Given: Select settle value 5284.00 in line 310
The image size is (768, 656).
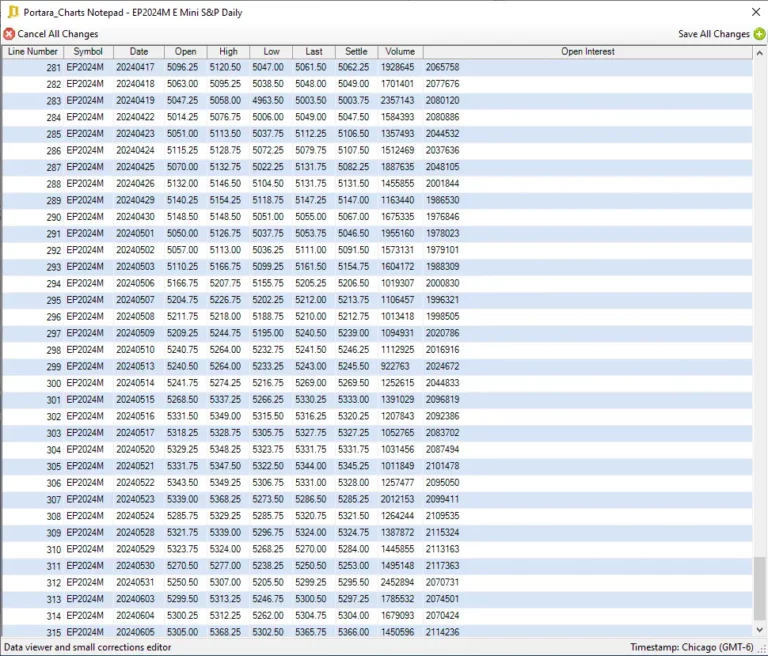Looking at the screenshot, I should [x=353, y=549].
